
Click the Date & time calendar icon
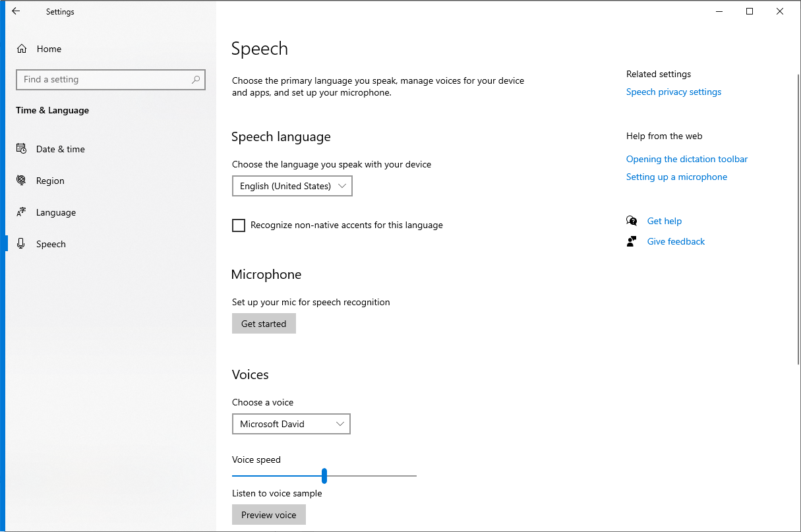click(x=22, y=149)
